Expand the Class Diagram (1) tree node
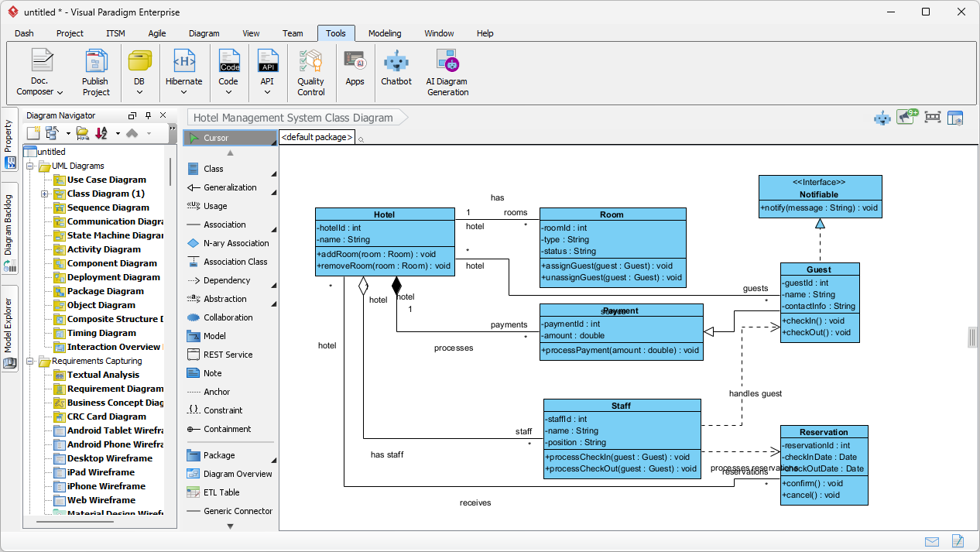980x552 pixels. pos(45,194)
